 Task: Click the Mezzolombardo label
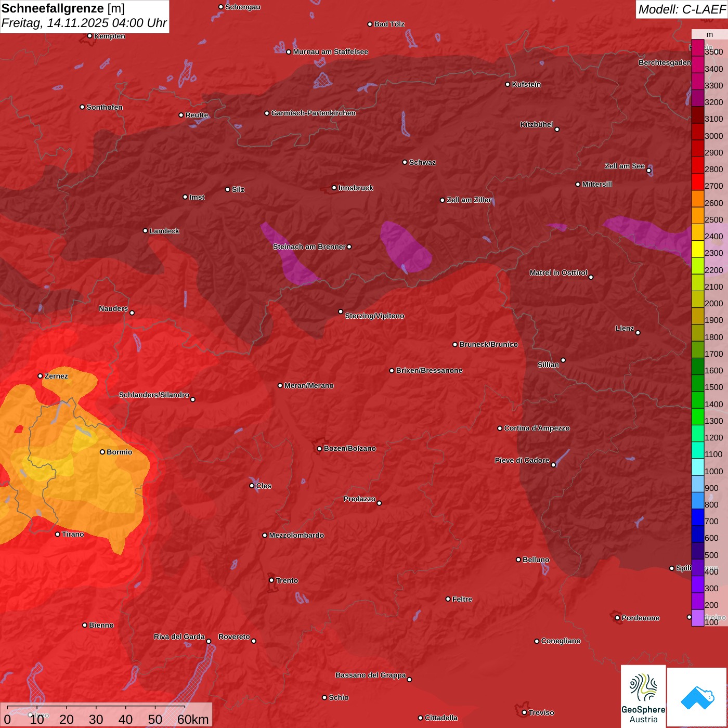(297, 536)
